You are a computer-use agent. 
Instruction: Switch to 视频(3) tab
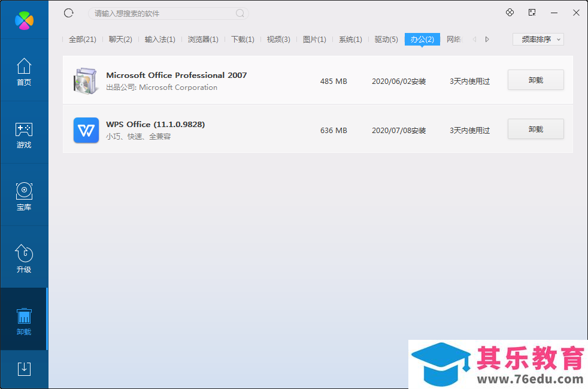click(278, 40)
